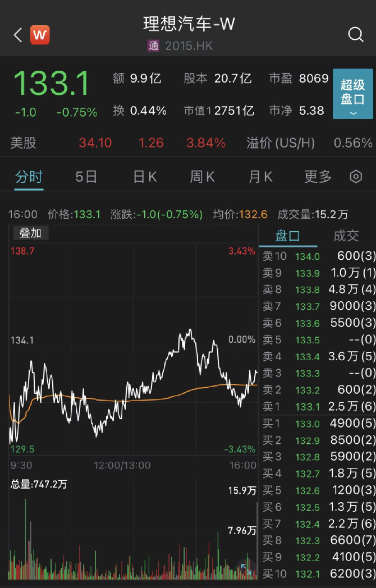
Task: Select the 卖8 row at 133.8
Action: pyautogui.click(x=318, y=290)
